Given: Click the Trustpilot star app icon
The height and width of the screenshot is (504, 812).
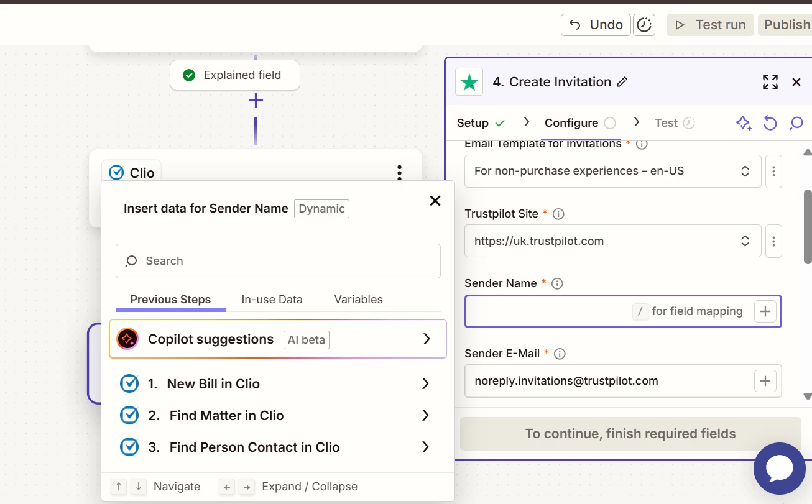Looking at the screenshot, I should tap(469, 82).
